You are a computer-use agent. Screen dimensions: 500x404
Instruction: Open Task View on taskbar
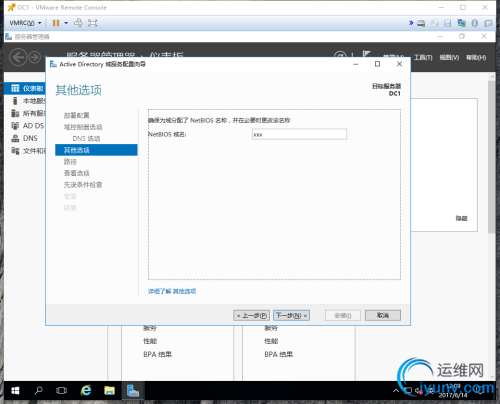point(62,390)
